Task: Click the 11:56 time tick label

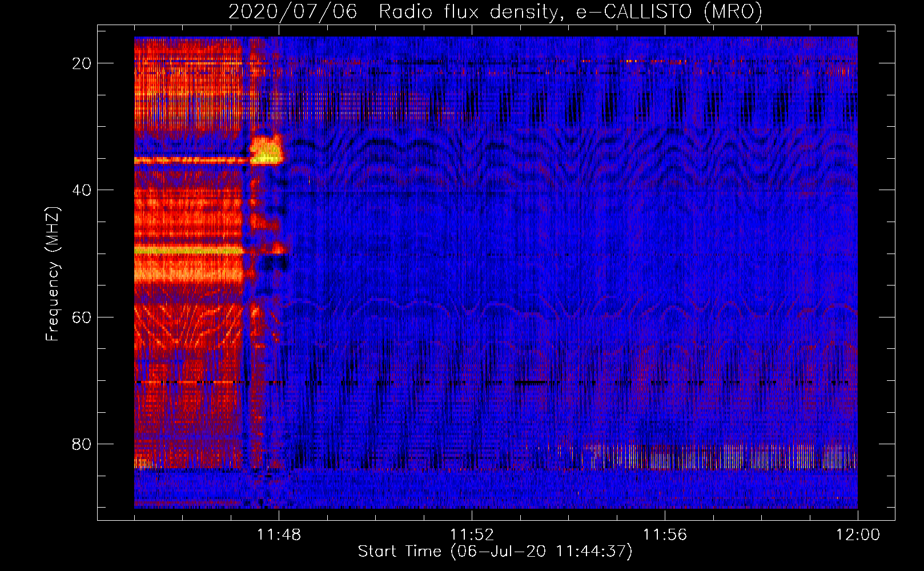Action: click(x=665, y=535)
